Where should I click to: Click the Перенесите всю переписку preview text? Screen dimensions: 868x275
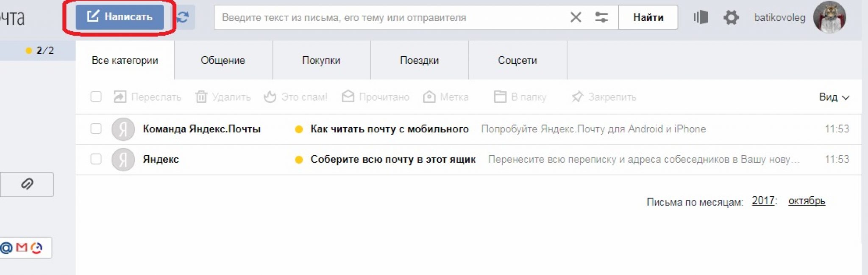coord(644,159)
